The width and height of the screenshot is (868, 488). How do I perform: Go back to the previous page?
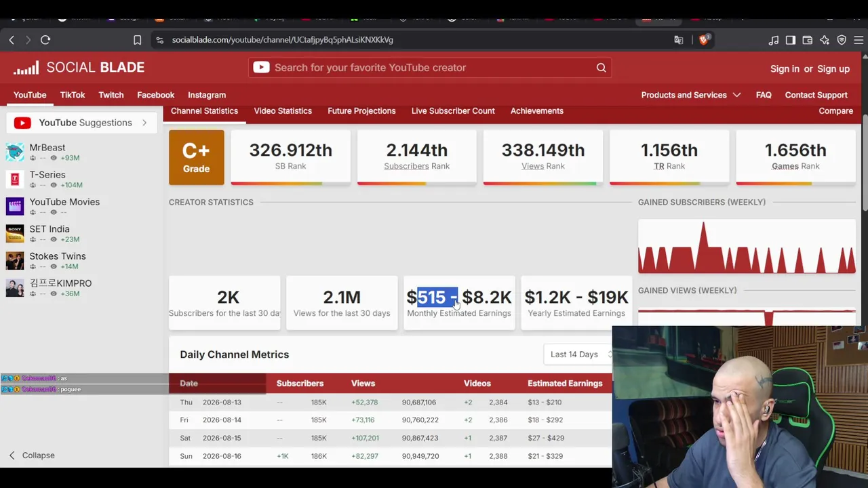point(12,40)
